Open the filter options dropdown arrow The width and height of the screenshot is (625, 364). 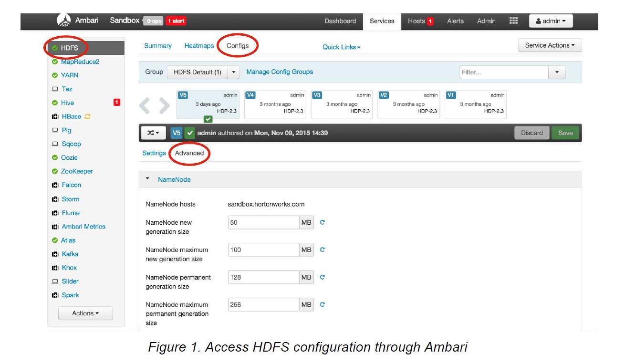click(x=557, y=73)
